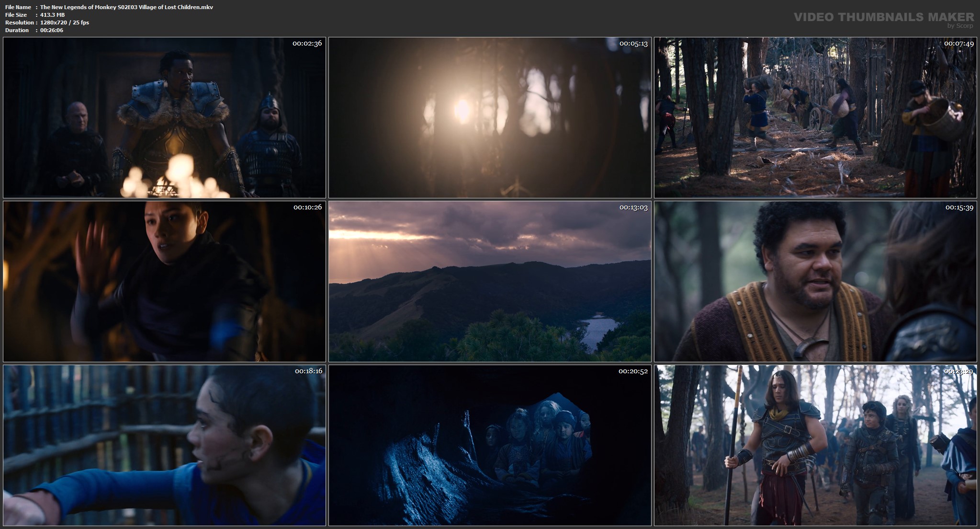Click the thumbnail timestamped 00:18:16
980x529 pixels.
[164, 445]
